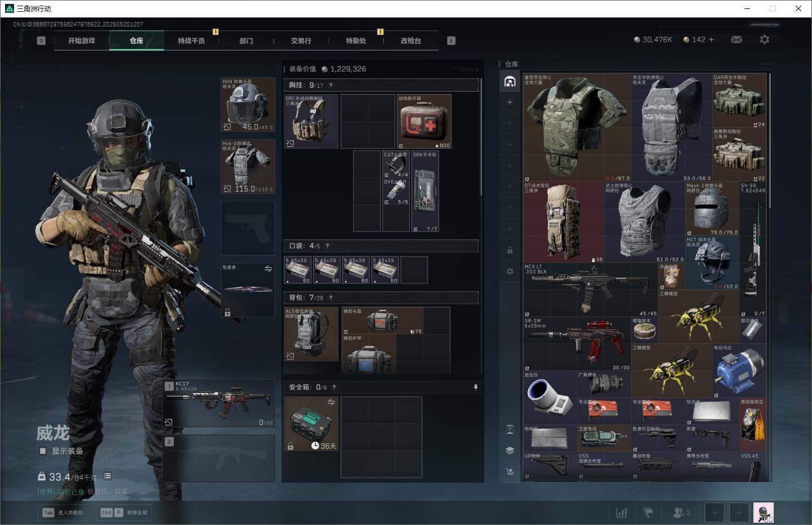Select the 精密头盔 repair kit
The image size is (812, 525).
coord(382,321)
